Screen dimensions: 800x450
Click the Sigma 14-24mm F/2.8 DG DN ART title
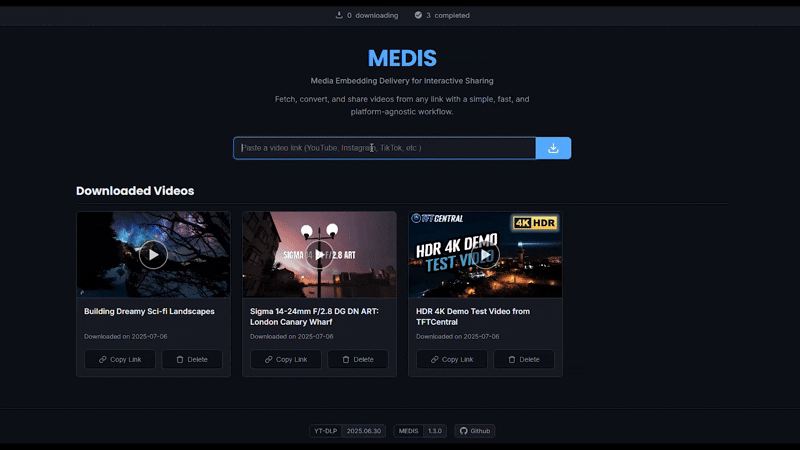314,316
